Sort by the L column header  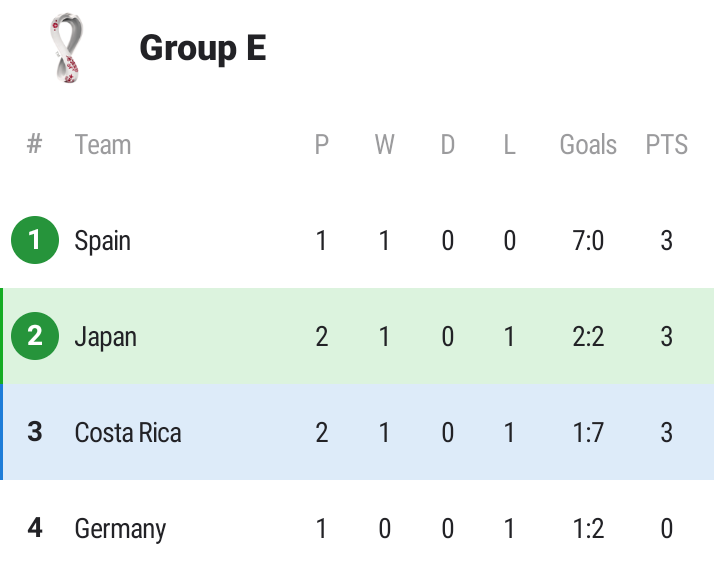point(510,145)
